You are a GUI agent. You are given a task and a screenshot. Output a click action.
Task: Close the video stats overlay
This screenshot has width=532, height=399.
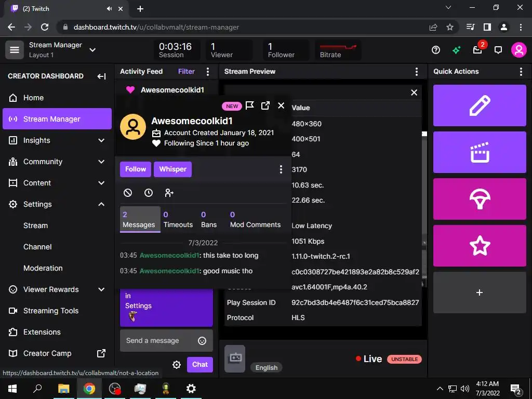(x=414, y=92)
